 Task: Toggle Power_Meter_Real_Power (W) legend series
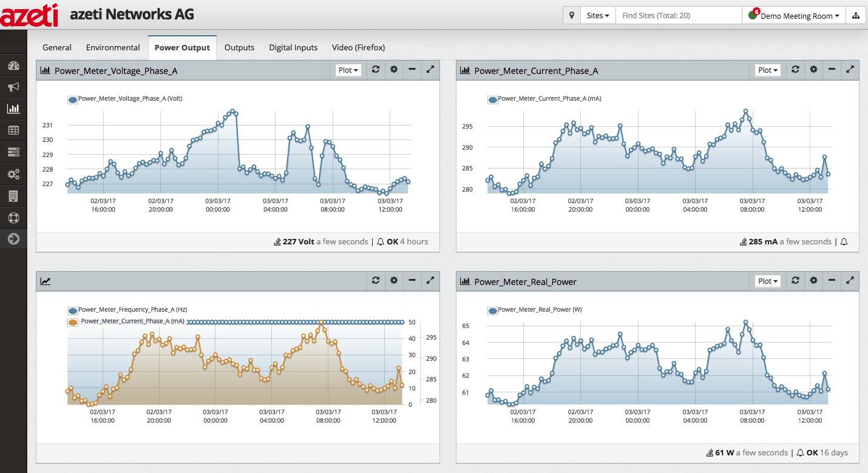click(535, 310)
